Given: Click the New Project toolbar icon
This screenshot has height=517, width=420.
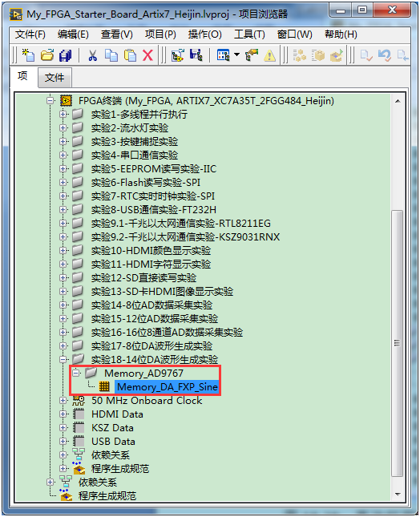Looking at the screenshot, I should coord(28,55).
